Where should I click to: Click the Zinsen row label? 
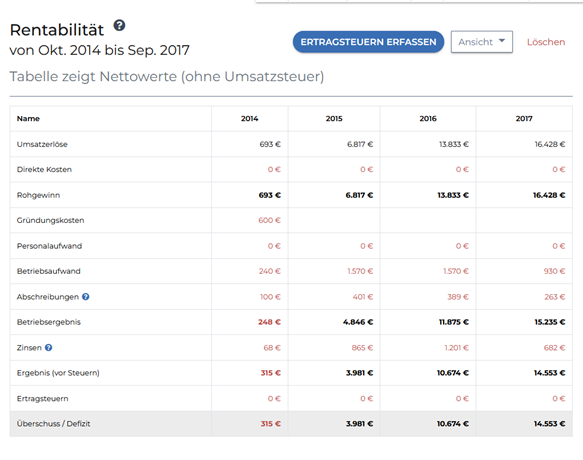(x=29, y=348)
